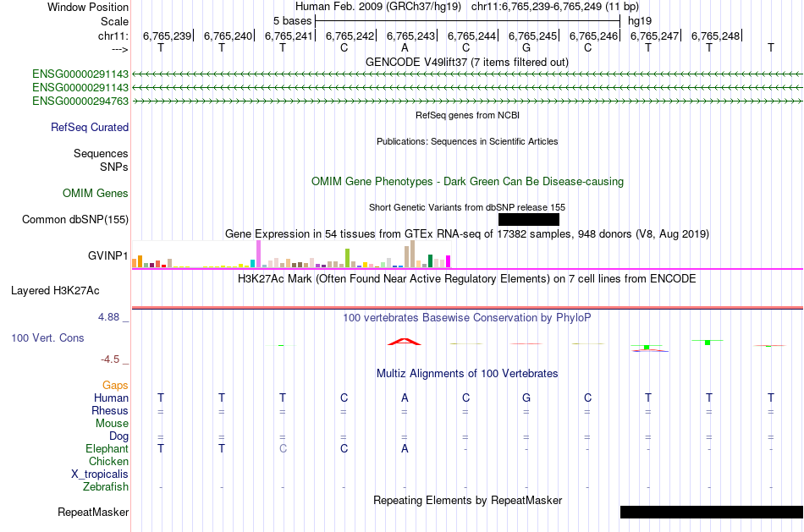Click the magenta GTEx bar at far right
This screenshot has width=804, height=532.
pos(449,261)
